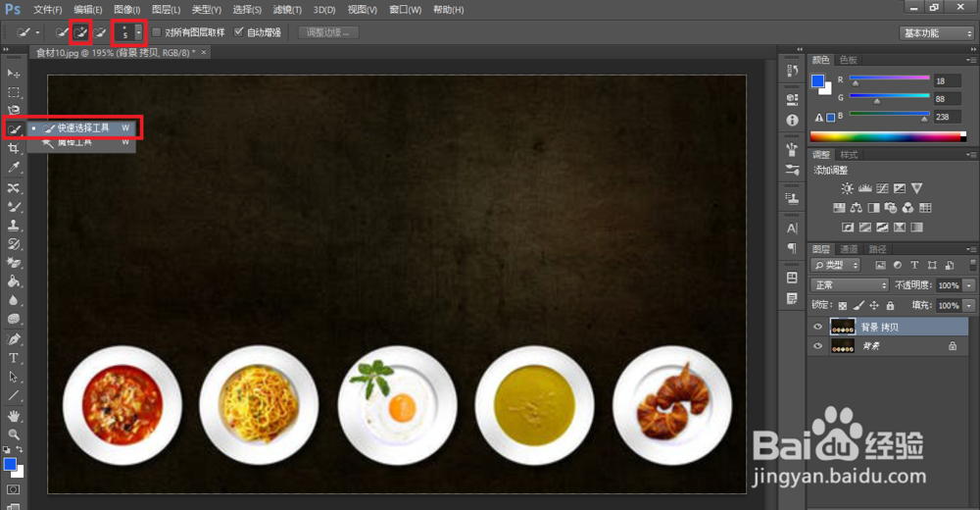The image size is (980, 510).
Task: Toggle lock image pixels brush icon
Action: (858, 305)
